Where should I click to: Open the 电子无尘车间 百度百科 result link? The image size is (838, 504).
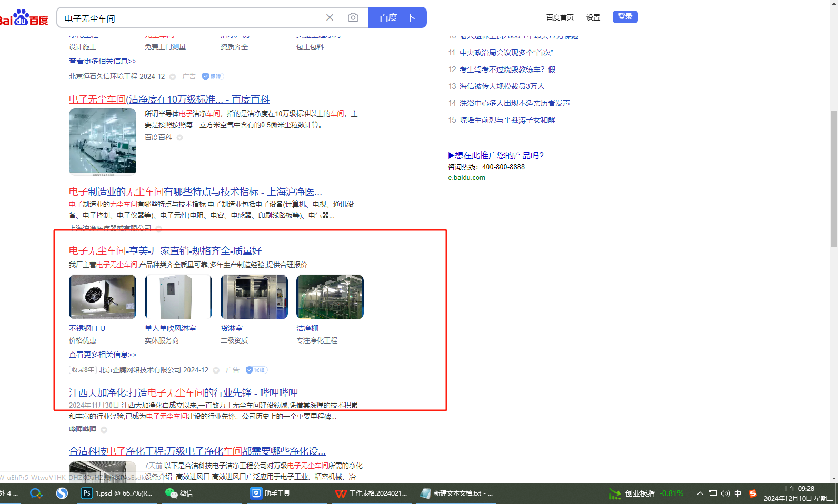[x=169, y=99]
